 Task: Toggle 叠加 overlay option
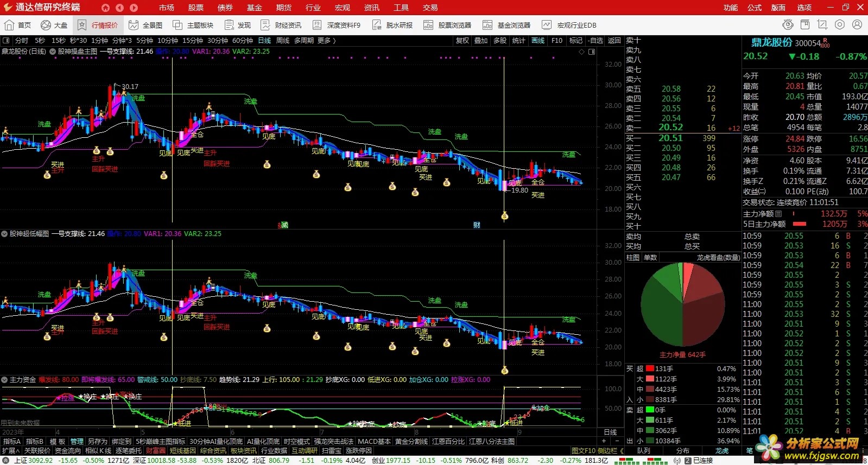click(481, 41)
